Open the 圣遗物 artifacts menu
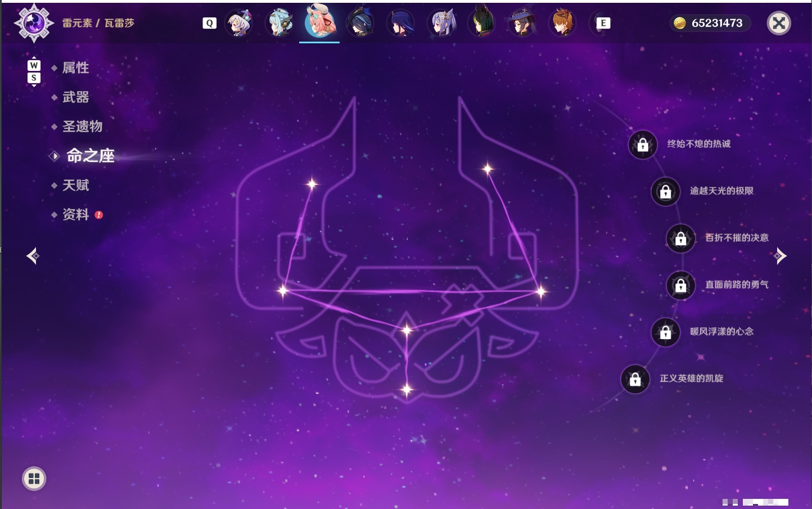 pyautogui.click(x=82, y=127)
